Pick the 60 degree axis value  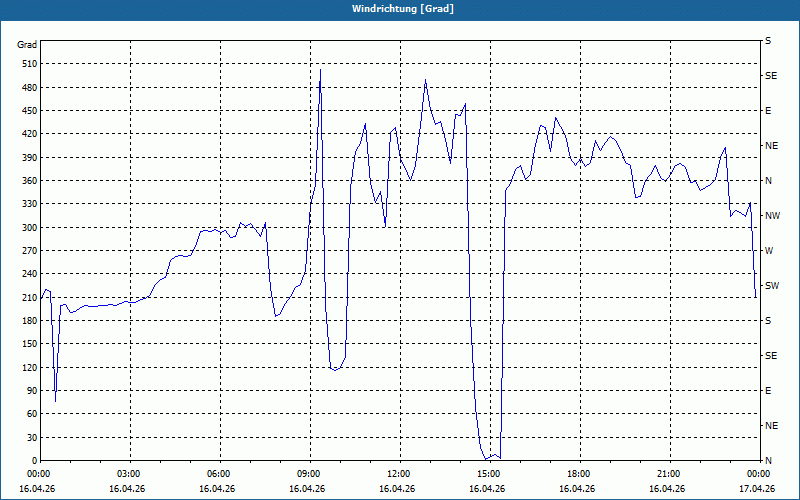(x=32, y=414)
